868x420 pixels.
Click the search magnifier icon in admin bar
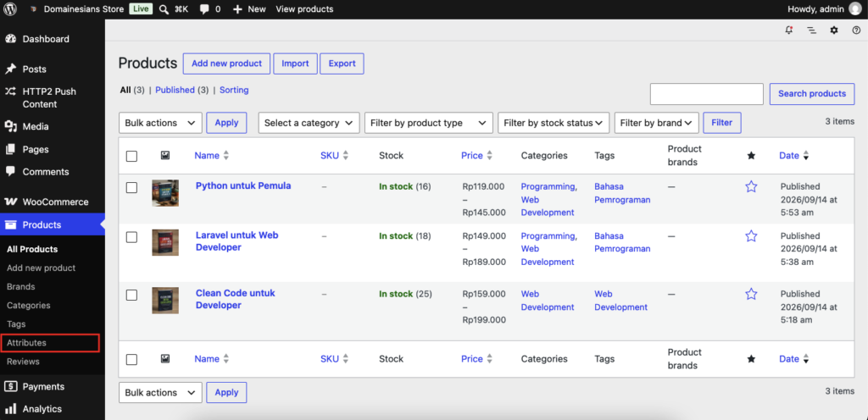(x=164, y=8)
